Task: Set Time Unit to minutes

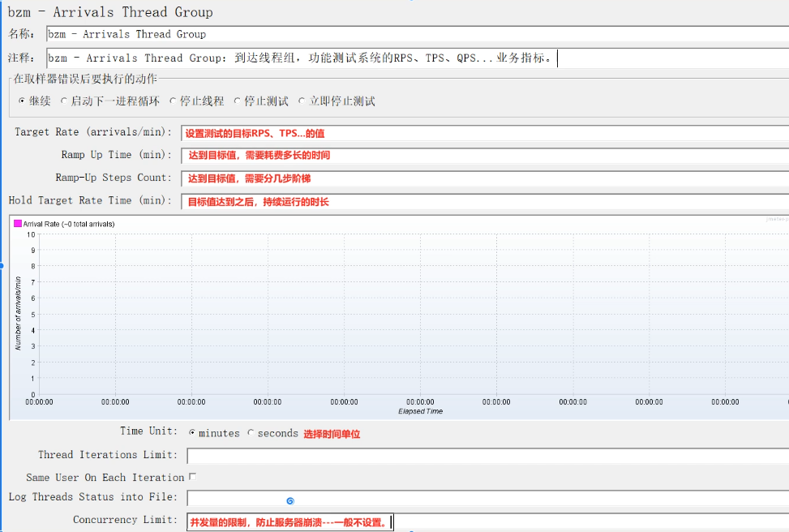Action: point(192,433)
